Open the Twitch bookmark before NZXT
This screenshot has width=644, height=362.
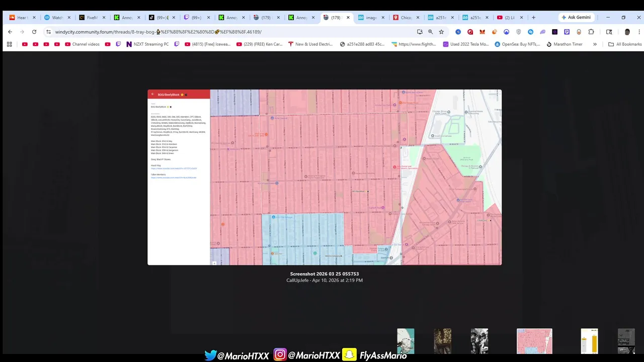click(118, 44)
